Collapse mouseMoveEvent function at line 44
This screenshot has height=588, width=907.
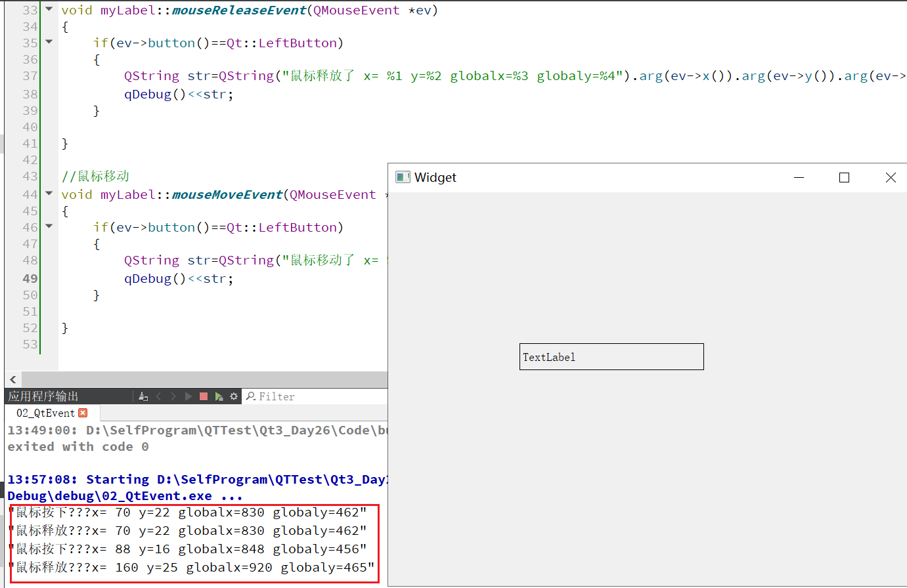tap(49, 194)
